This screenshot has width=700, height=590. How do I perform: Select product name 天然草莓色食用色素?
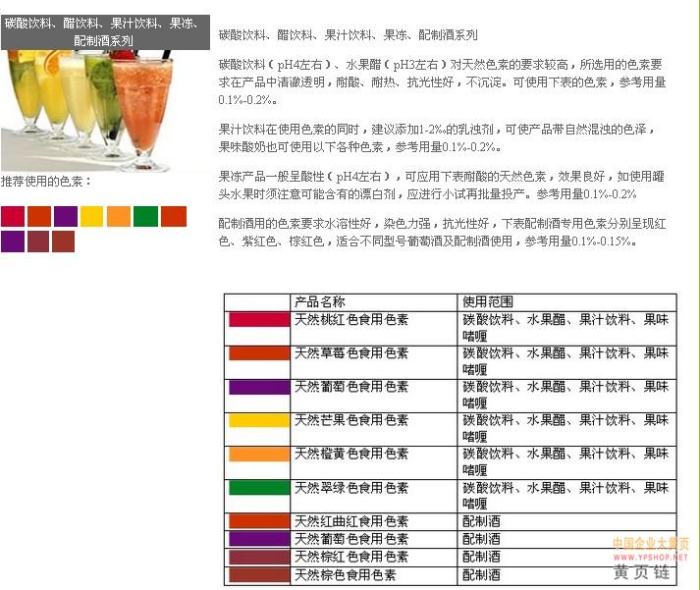(351, 353)
